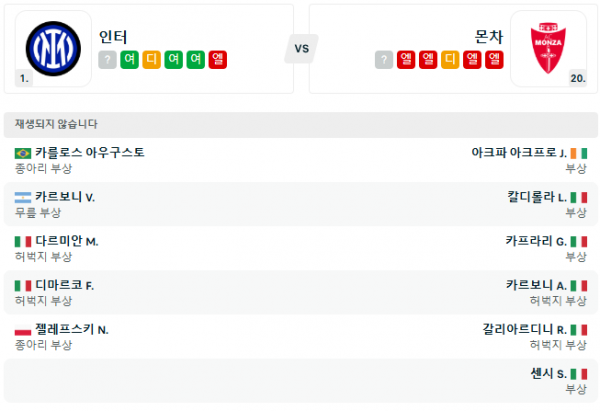Click Monza's rank 20. badge
Viewport: 600px width, 411px height.
(577, 77)
